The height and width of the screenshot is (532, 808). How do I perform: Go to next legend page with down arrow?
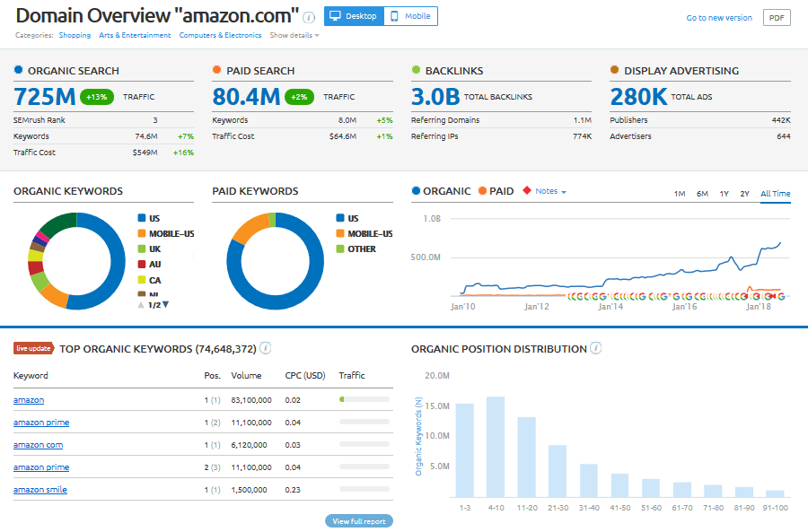[165, 305]
